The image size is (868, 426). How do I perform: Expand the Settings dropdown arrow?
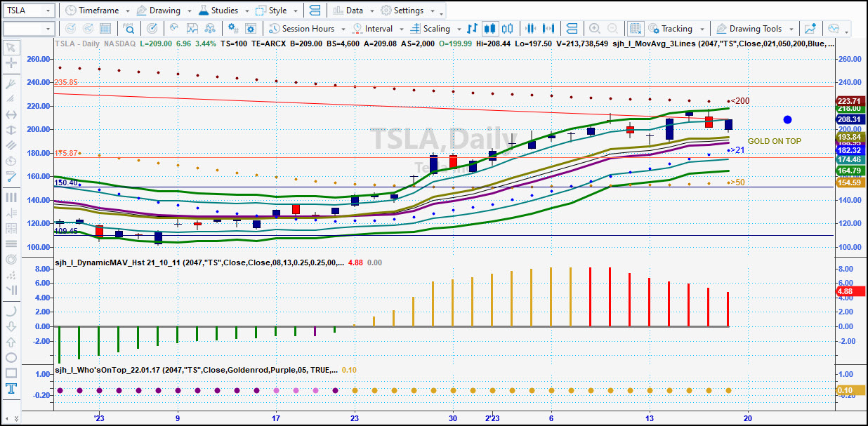pyautogui.click(x=432, y=11)
